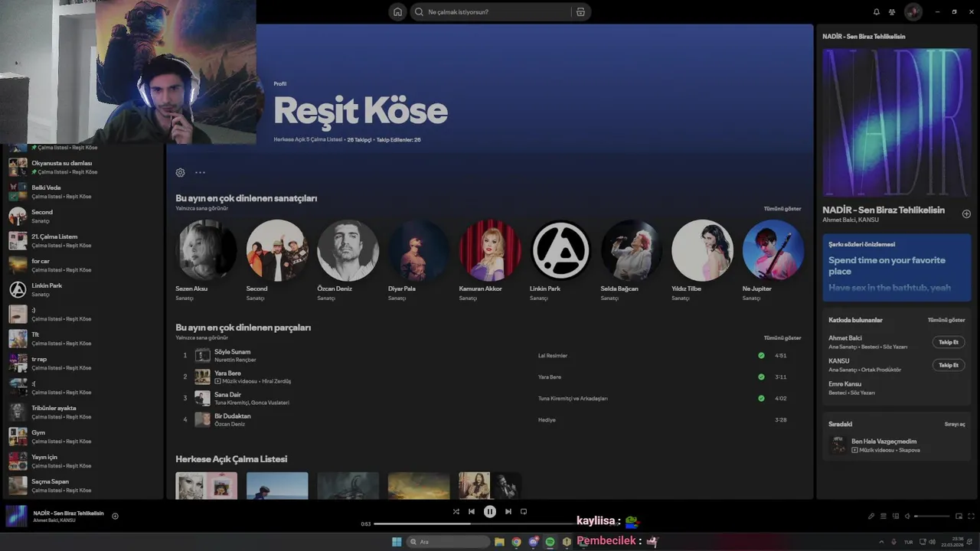The image size is (980, 551).
Task: Open the queue via Sırayı aç
Action: click(x=955, y=424)
